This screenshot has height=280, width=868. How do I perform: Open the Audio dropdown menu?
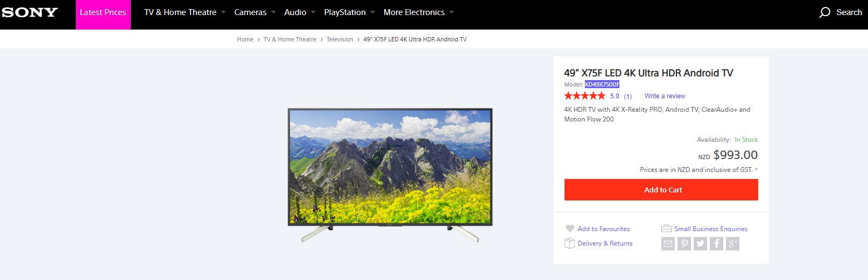point(300,12)
